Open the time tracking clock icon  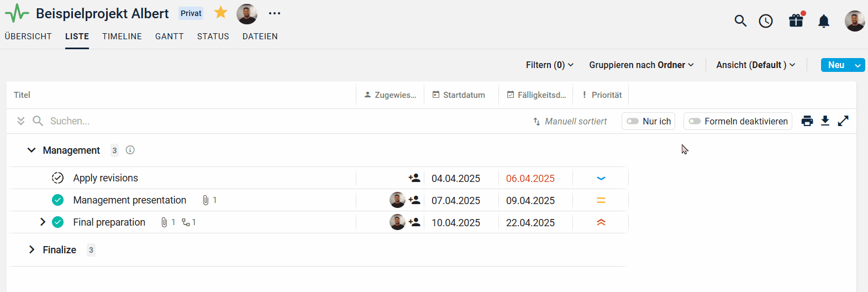point(766,21)
